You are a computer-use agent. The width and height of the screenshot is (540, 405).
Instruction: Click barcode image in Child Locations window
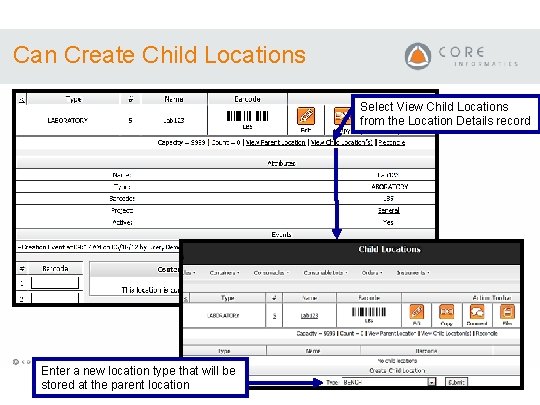coord(368,312)
